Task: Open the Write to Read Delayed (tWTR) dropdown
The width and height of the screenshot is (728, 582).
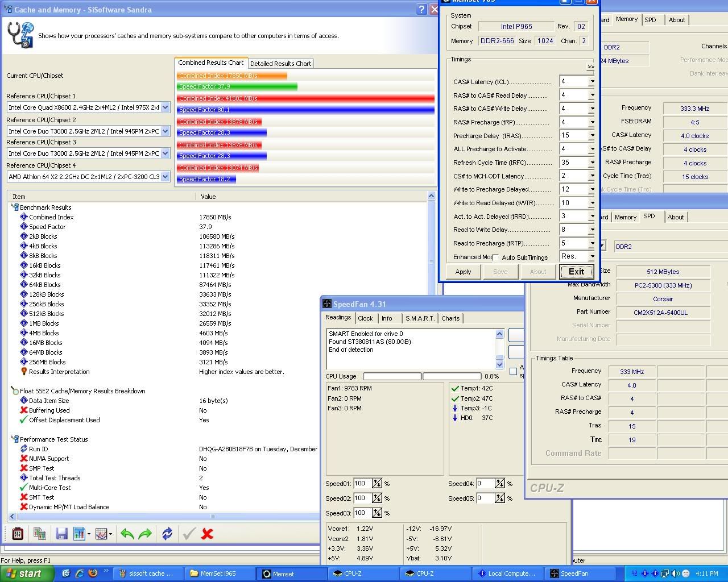Action: 592,203
